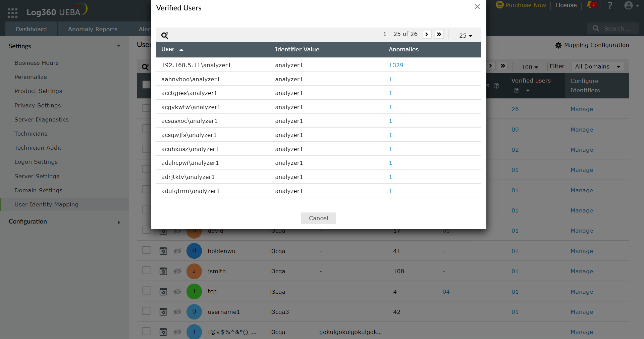Open the calendar icon for jsmith row

(163, 271)
